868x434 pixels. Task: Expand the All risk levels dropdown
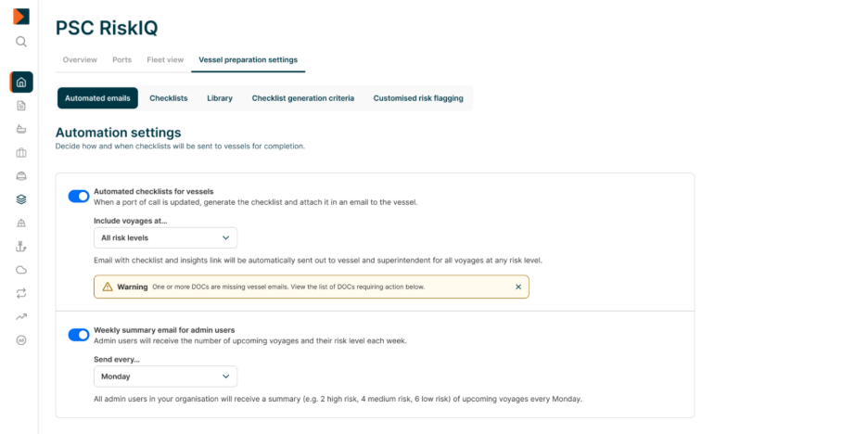(x=165, y=237)
